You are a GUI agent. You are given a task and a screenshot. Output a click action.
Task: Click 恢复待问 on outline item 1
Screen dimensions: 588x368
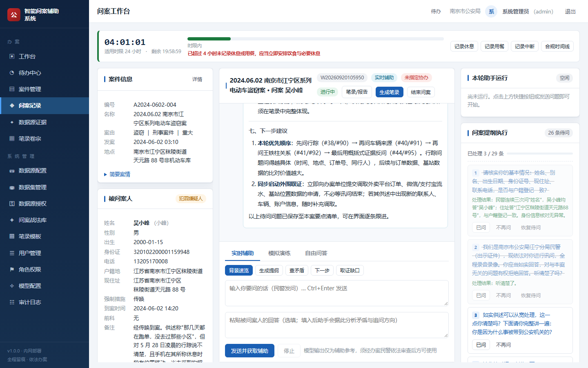(x=531, y=227)
